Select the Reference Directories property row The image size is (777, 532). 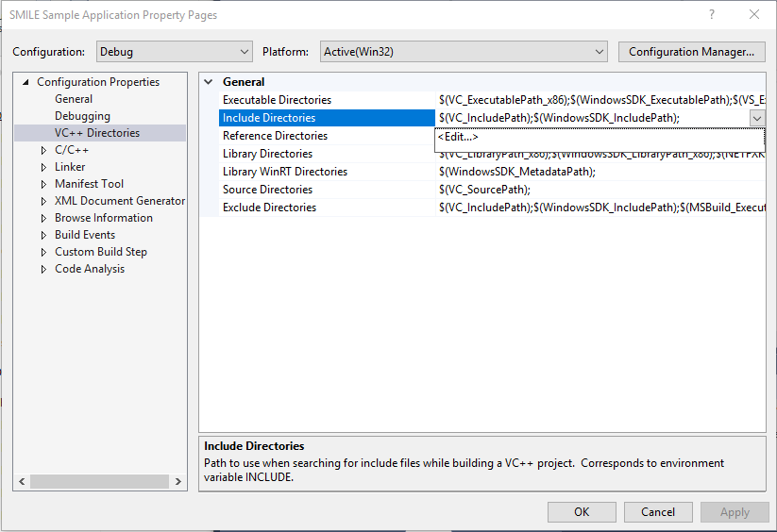[x=327, y=136]
